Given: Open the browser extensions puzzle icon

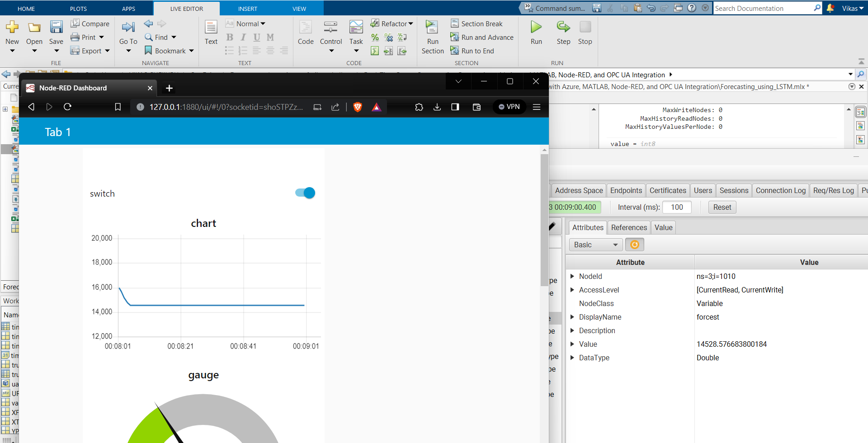Looking at the screenshot, I should click(x=419, y=107).
